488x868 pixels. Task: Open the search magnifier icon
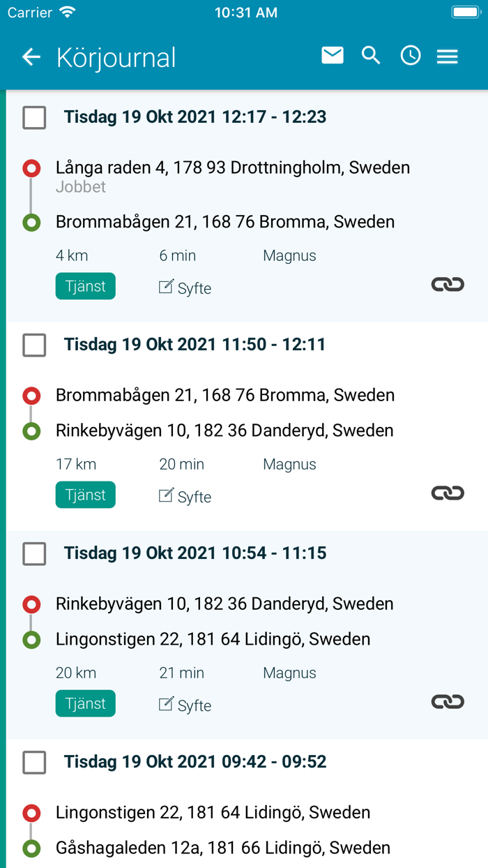pyautogui.click(x=371, y=56)
